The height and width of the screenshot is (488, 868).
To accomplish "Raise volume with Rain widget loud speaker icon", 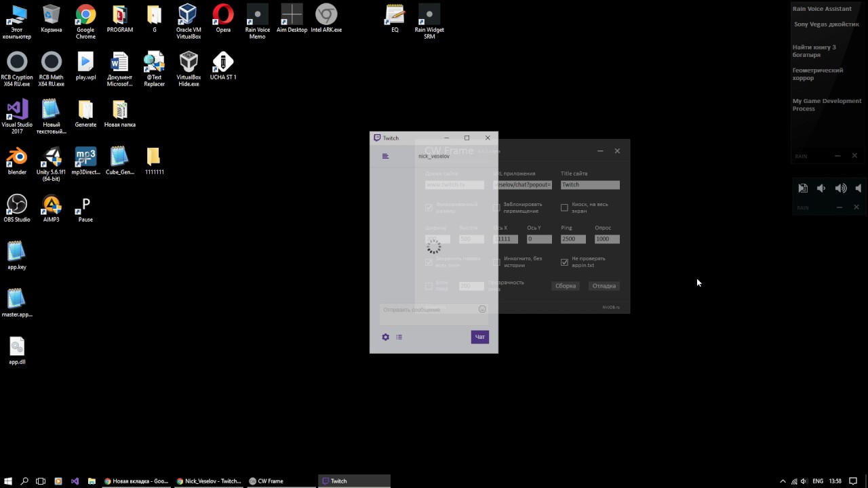I will [841, 188].
